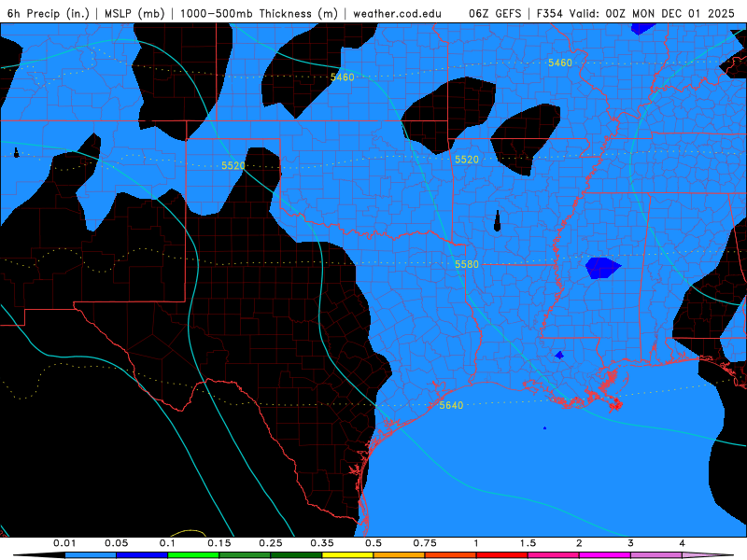Click the large dark blue precipitation blob in Mississippi
The width and height of the screenshot is (747, 560).
[602, 268]
